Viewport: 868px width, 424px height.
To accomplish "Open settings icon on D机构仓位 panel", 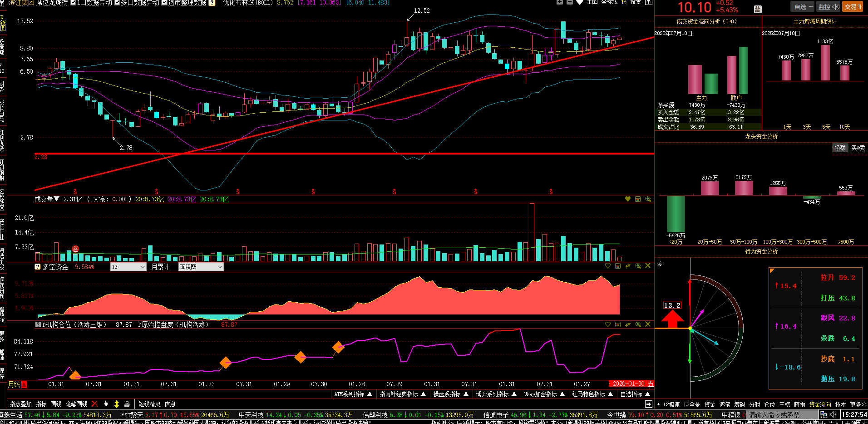I will click(x=618, y=324).
